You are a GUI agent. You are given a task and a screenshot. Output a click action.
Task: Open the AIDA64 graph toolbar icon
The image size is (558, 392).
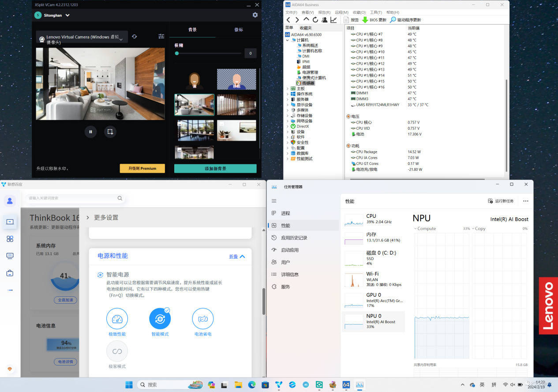coord(333,20)
